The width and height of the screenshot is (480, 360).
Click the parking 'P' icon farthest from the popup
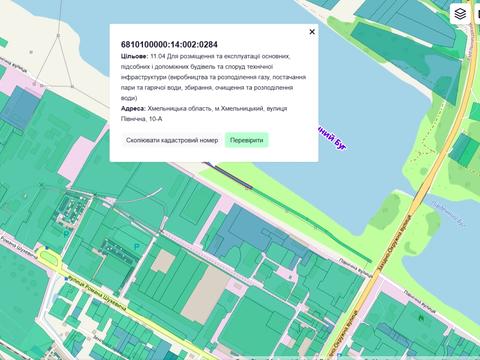click(66, 235)
